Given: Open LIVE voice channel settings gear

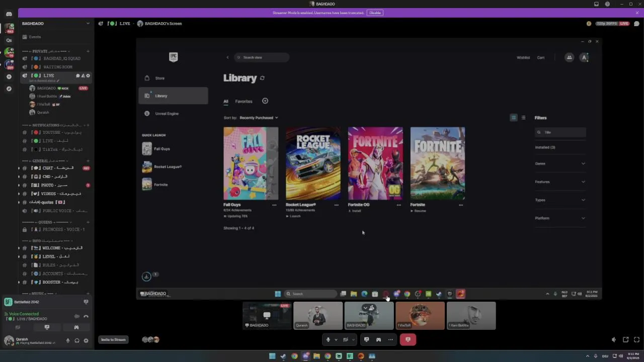Looking at the screenshot, I should point(88,75).
